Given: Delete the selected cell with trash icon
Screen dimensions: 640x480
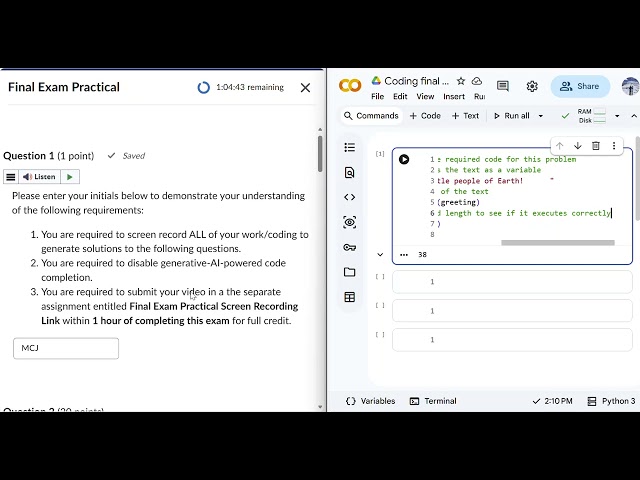Looking at the screenshot, I should 596,146.
